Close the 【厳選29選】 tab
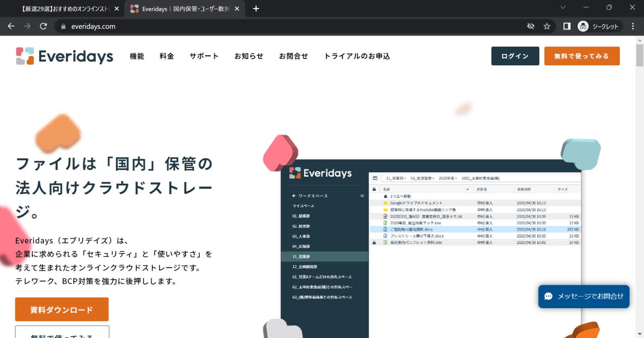Screen dimensions: 644x338 (116, 8)
